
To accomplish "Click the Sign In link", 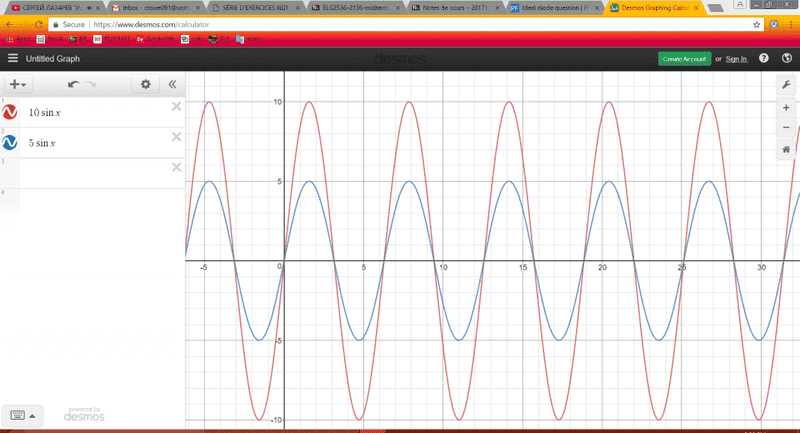I will click(736, 60).
